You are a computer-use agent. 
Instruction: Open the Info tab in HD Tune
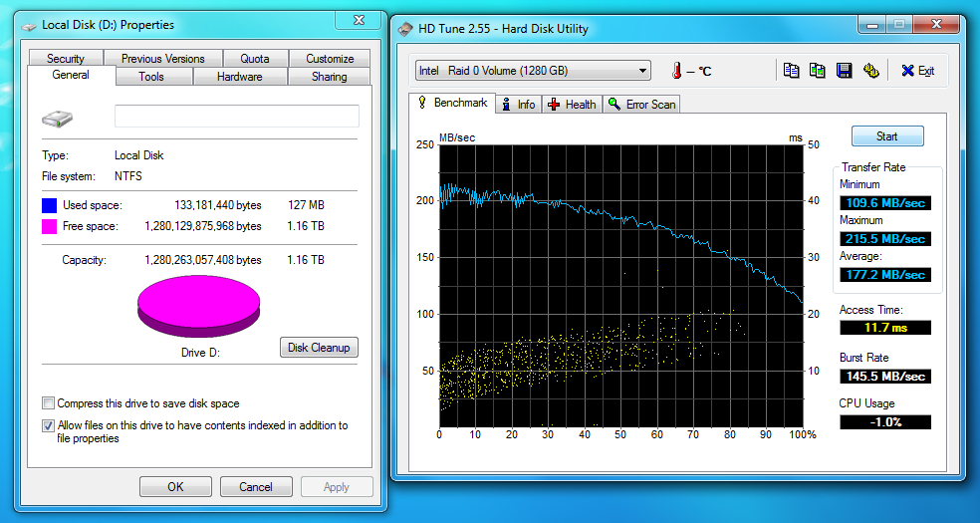pyautogui.click(x=519, y=105)
